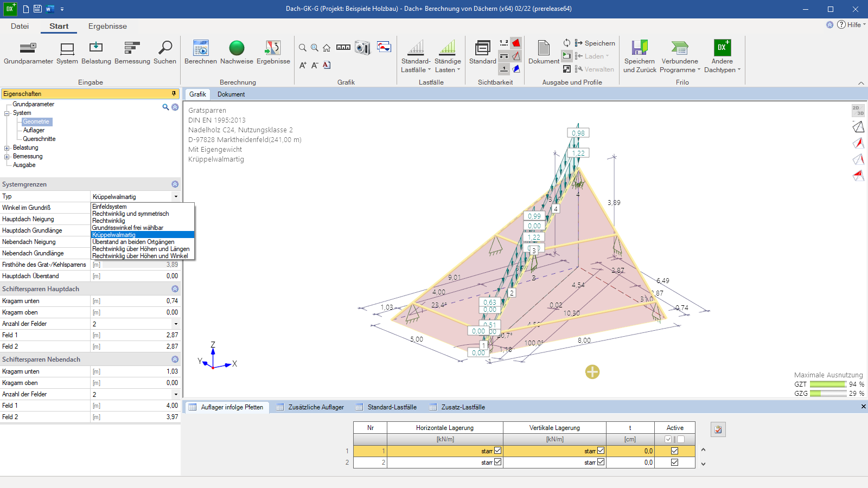Collapse the Systemgrenzen section
Viewport: 868px width, 488px height.
coord(175,184)
